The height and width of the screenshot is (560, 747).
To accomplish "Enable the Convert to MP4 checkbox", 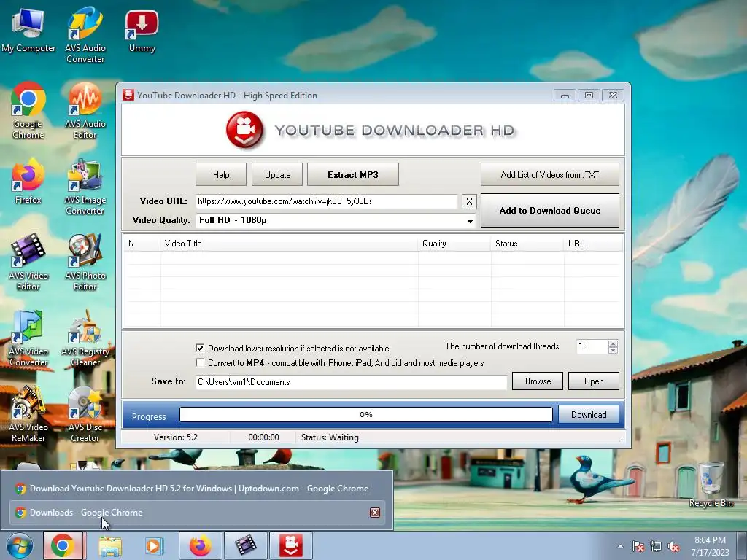I will (200, 363).
